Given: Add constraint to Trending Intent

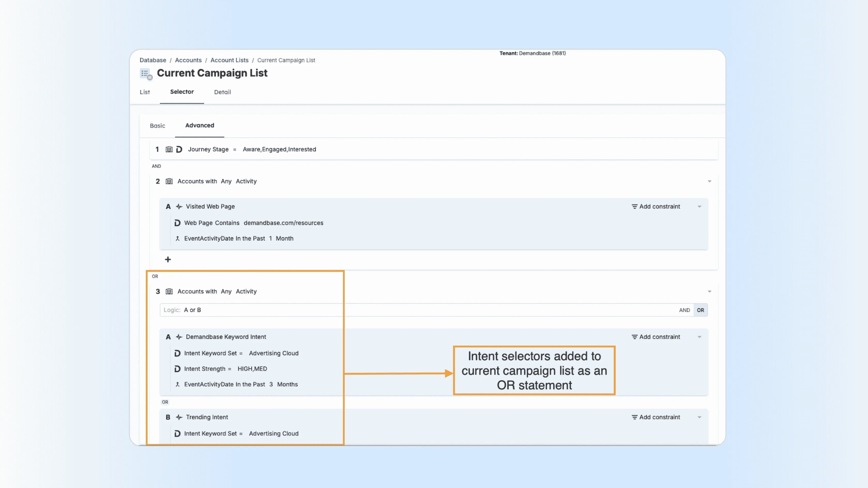Looking at the screenshot, I should [x=656, y=417].
